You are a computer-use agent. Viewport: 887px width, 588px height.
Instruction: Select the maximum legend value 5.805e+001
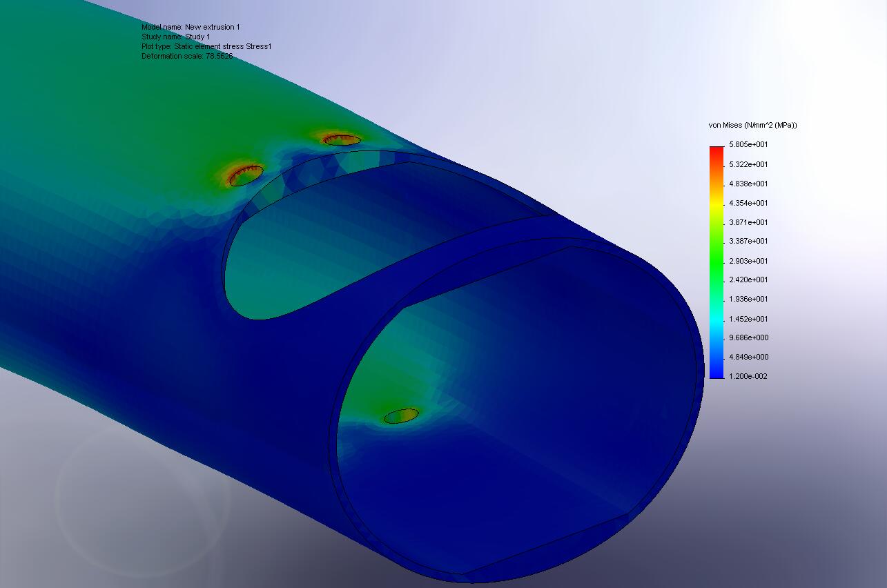(748, 145)
